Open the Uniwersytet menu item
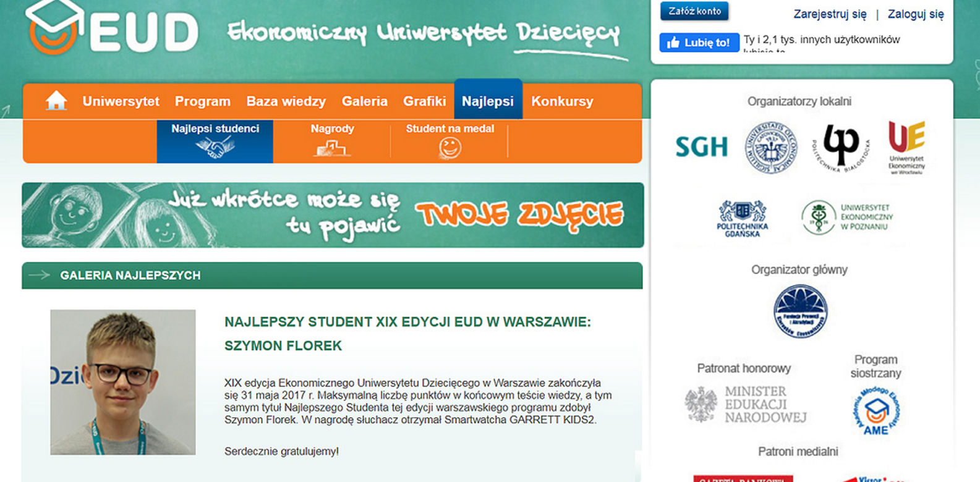This screenshot has height=482, width=980. (x=121, y=101)
